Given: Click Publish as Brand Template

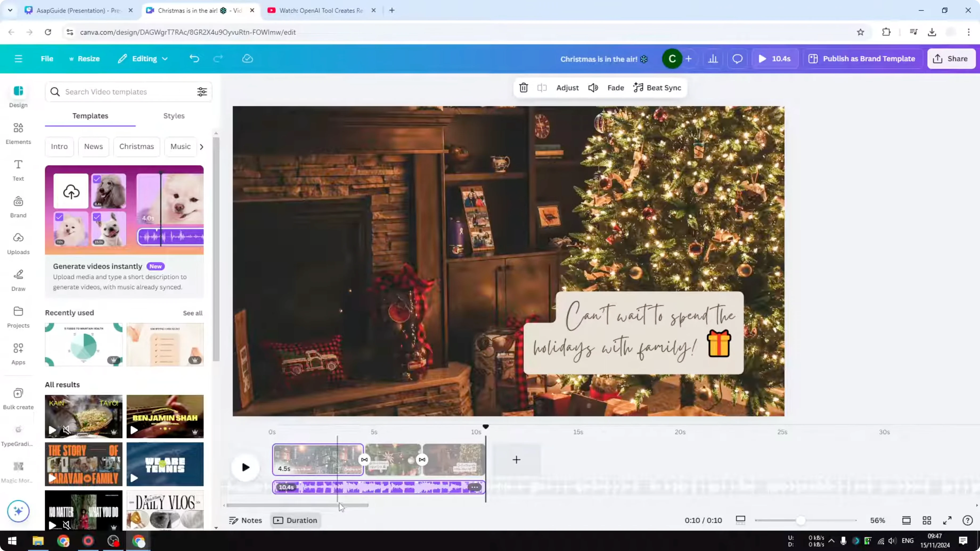Looking at the screenshot, I should click(862, 59).
